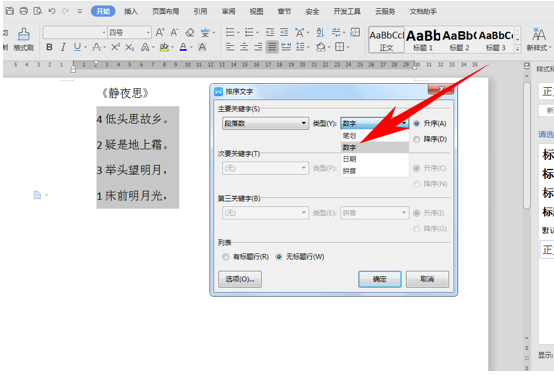The height and width of the screenshot is (375, 554).
Task: Increase paragraph indent
Action: (x=284, y=33)
